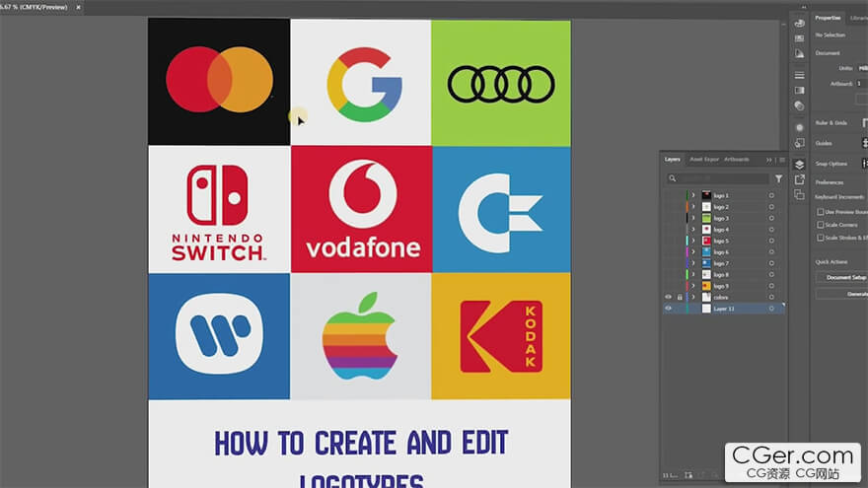Open the Graphic Styles panel icon
Viewport: 868px width, 488px height.
(x=799, y=143)
